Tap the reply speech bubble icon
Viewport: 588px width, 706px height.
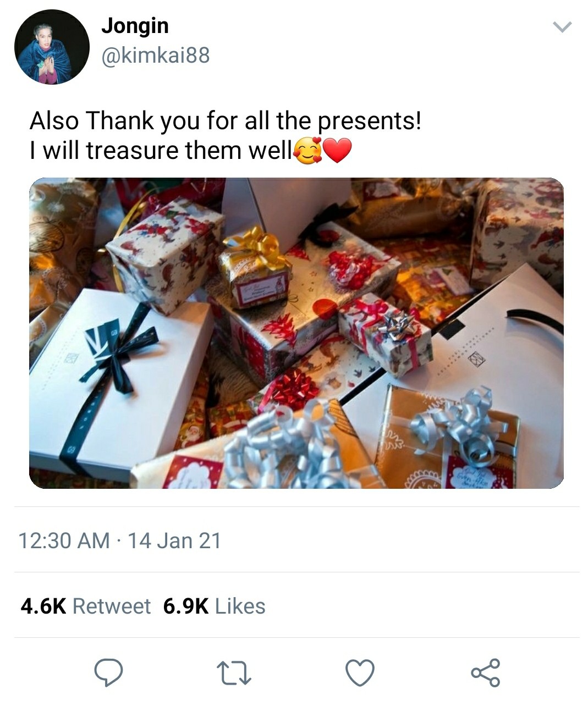[108, 672]
